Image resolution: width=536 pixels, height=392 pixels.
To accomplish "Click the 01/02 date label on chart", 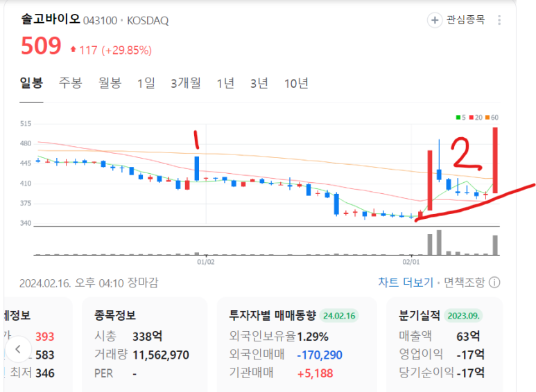I will [206, 262].
